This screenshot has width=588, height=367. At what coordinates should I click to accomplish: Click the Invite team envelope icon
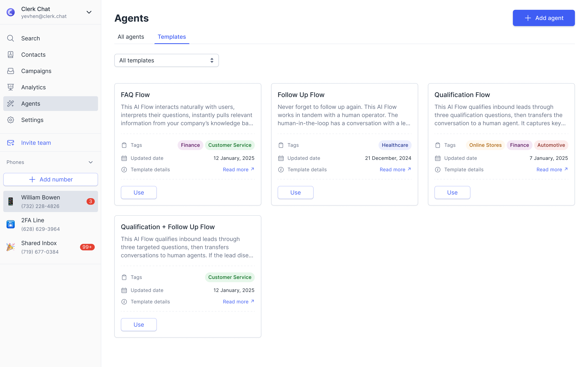point(10,143)
